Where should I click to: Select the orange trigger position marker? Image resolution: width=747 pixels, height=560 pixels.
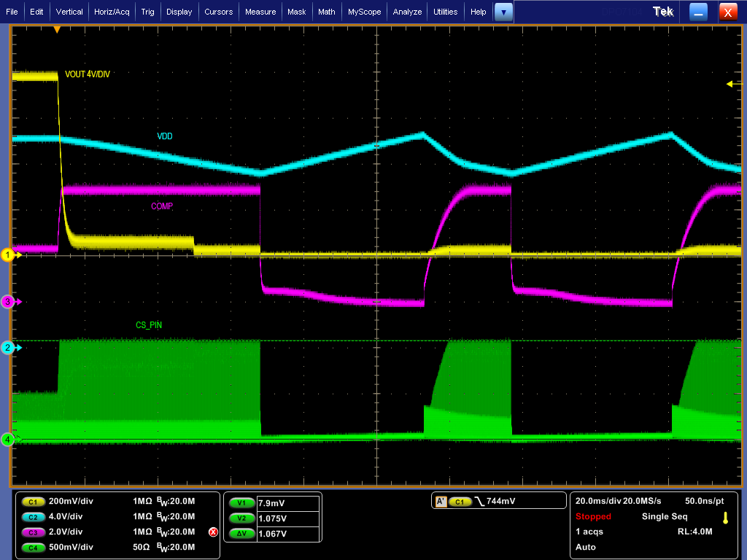(x=57, y=28)
